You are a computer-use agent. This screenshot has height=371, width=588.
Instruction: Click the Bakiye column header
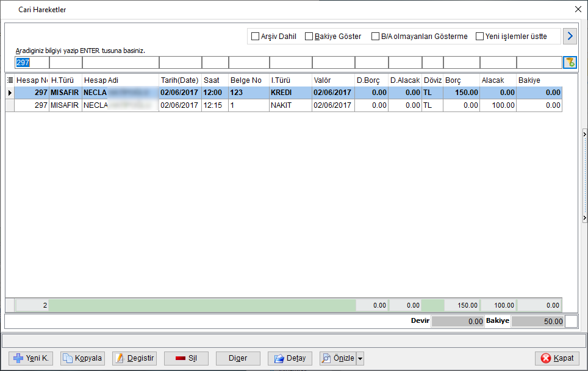tap(539, 80)
